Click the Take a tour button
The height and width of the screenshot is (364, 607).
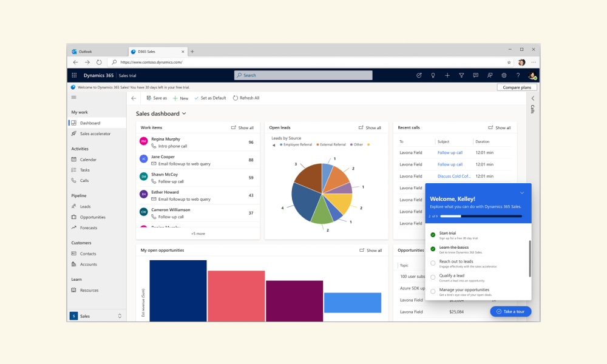tap(510, 311)
